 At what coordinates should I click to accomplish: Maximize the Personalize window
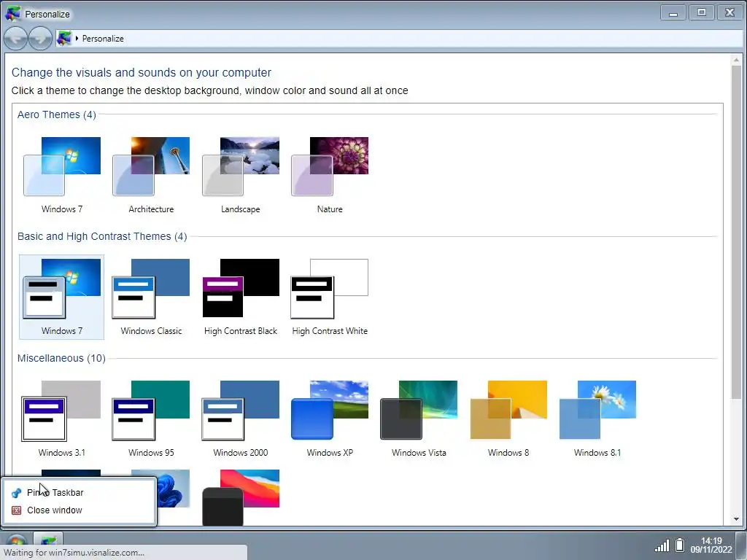point(702,13)
